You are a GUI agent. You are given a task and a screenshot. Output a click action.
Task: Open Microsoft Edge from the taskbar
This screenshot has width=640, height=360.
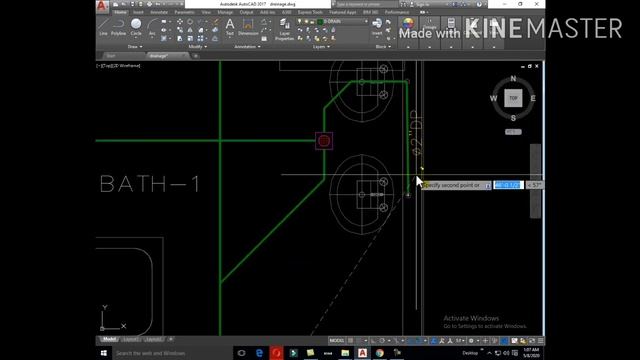tap(259, 353)
